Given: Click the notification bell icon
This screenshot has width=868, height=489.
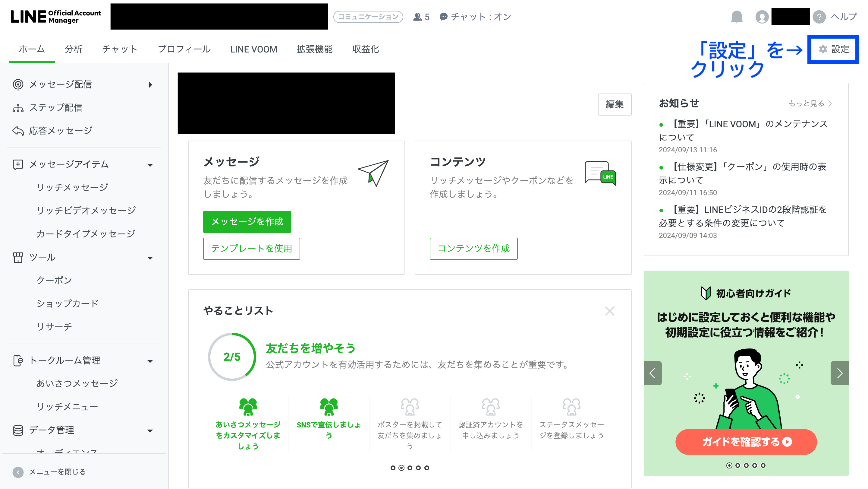Looking at the screenshot, I should click(737, 17).
